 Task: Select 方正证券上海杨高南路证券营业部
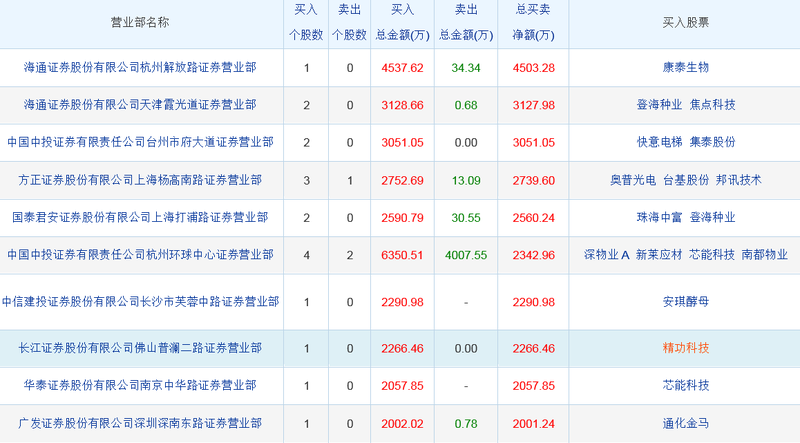pyautogui.click(x=140, y=180)
